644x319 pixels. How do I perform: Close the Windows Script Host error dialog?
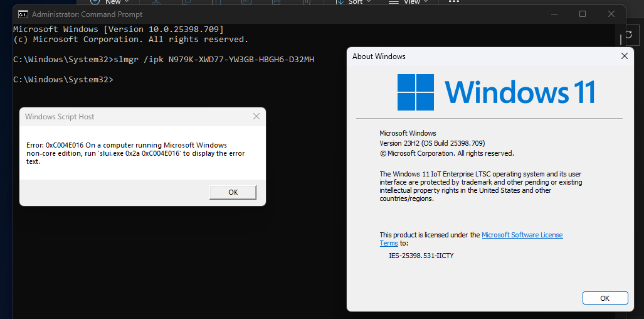[256, 116]
